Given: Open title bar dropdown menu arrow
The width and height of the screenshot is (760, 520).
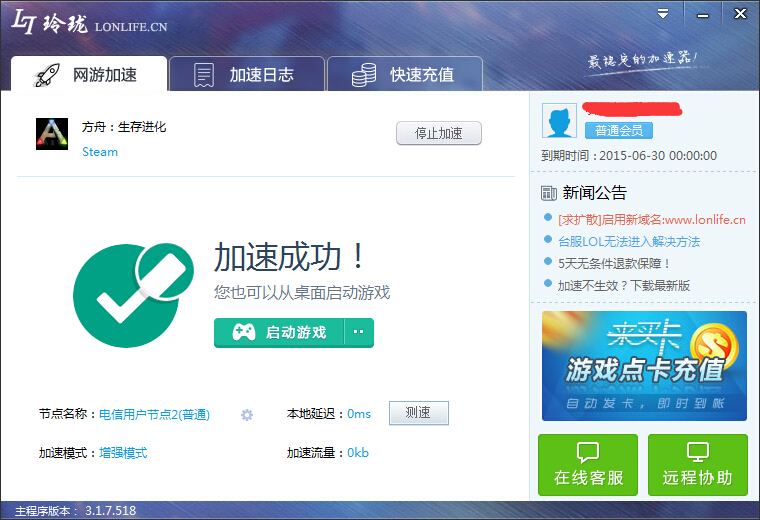Looking at the screenshot, I should (x=663, y=14).
